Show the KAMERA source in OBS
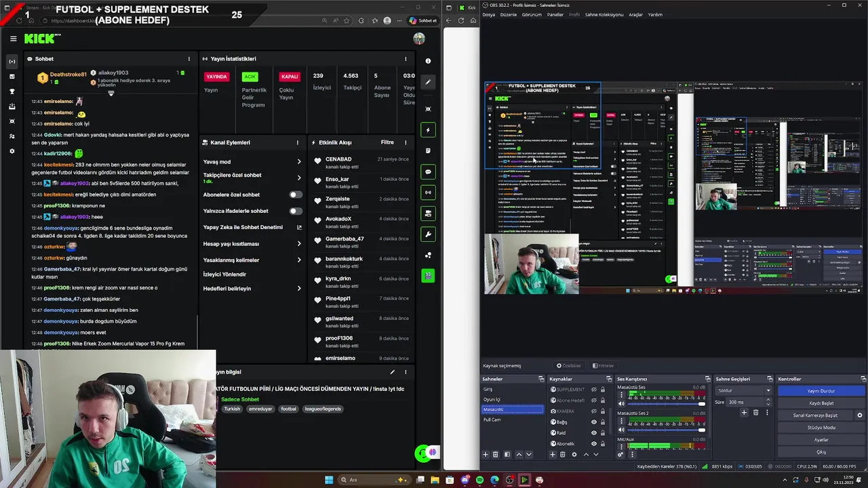868x488 pixels. pos(594,411)
